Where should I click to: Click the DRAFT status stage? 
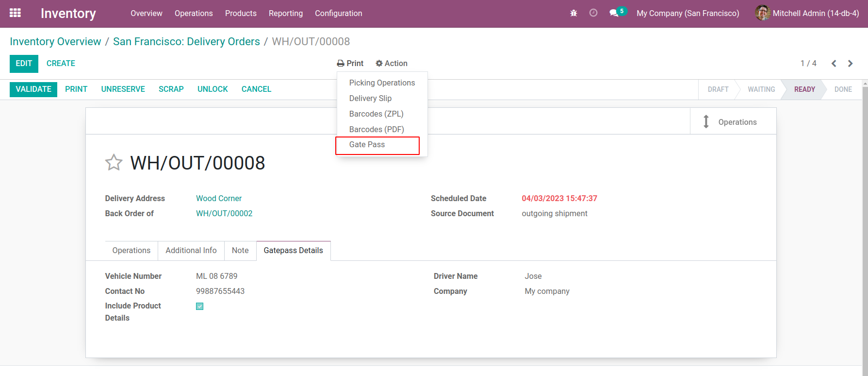718,89
